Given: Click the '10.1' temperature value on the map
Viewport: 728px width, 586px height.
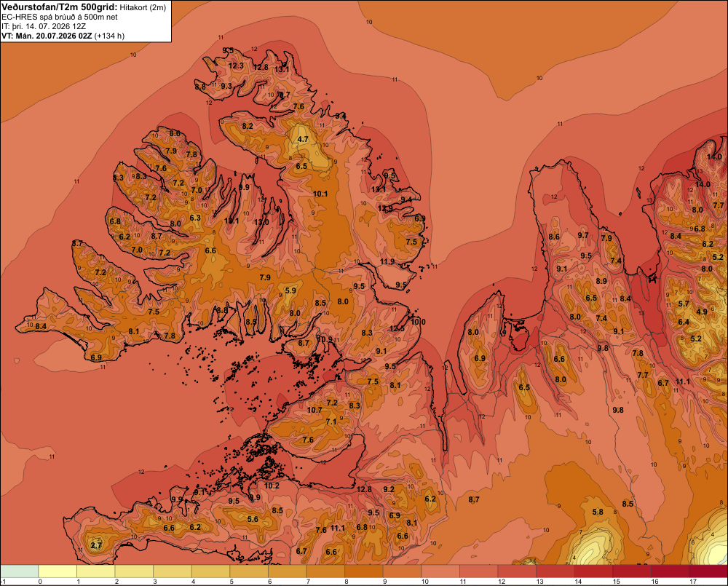Looking at the screenshot, I should [320, 194].
